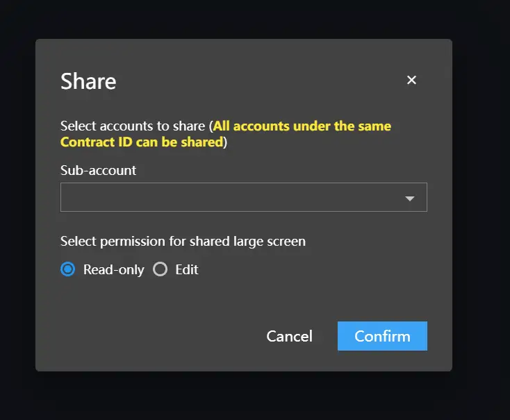Click inside the Sub-account selection field
510x420 pixels.
click(x=229, y=198)
